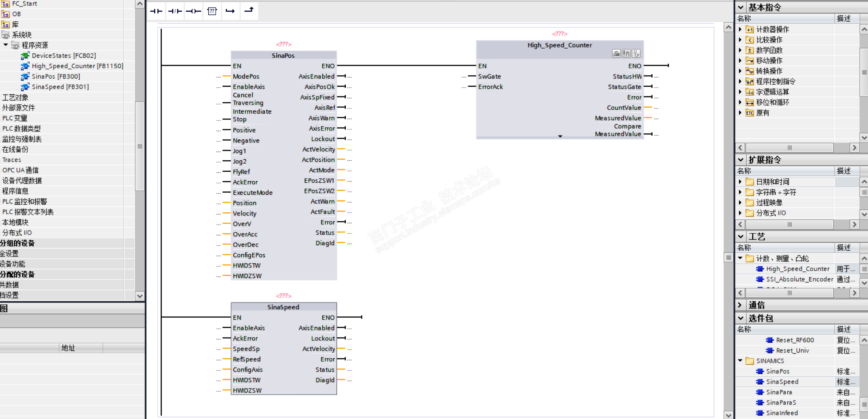Click the close branch tool
868x419 pixels.
click(249, 10)
